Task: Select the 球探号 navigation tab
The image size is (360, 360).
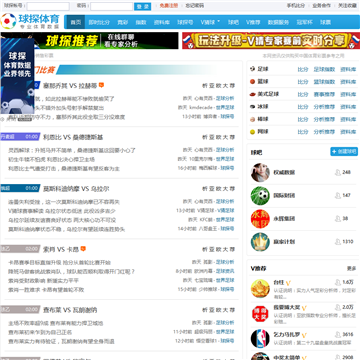Action: click(x=185, y=22)
